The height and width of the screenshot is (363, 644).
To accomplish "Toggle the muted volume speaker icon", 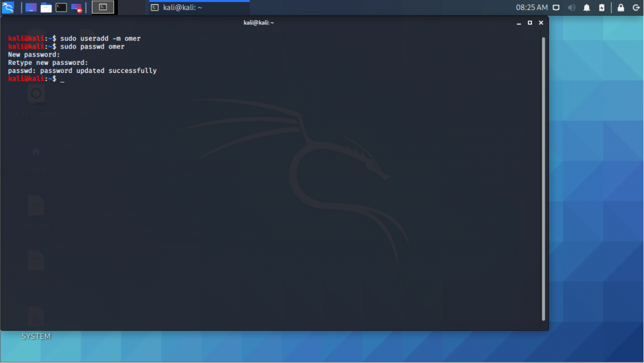I will 571,8.
